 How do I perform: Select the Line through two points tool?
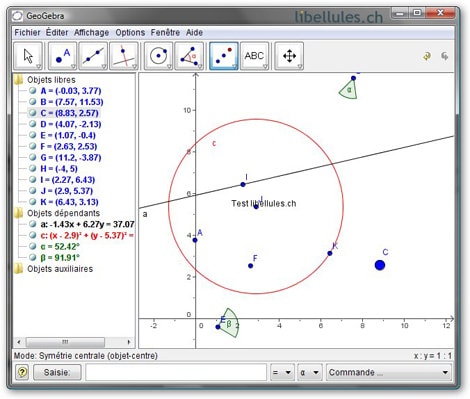pos(93,56)
